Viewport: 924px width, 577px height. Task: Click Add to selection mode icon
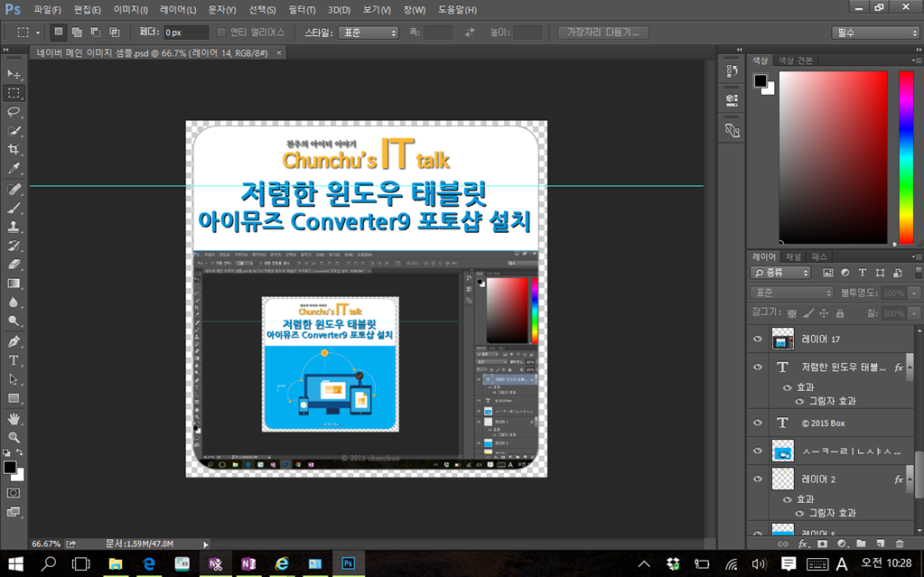click(77, 33)
